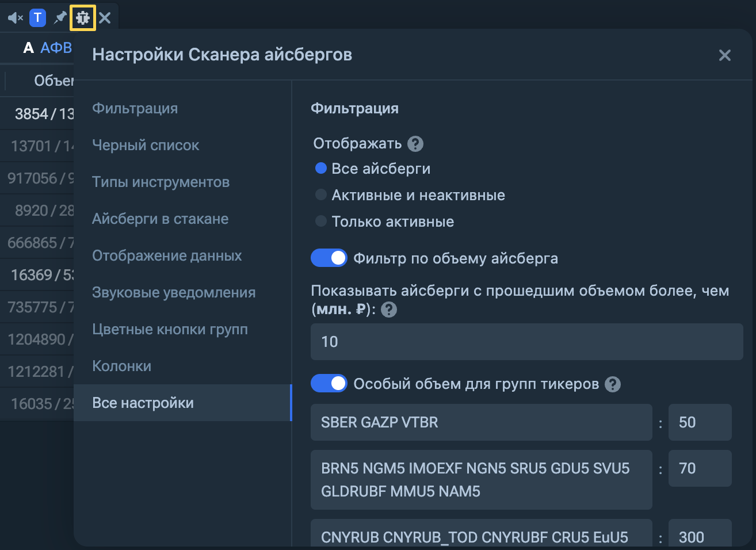Screen dimensions: 756x550
Task: Select the Все айсберги radio option
Action: [321, 169]
